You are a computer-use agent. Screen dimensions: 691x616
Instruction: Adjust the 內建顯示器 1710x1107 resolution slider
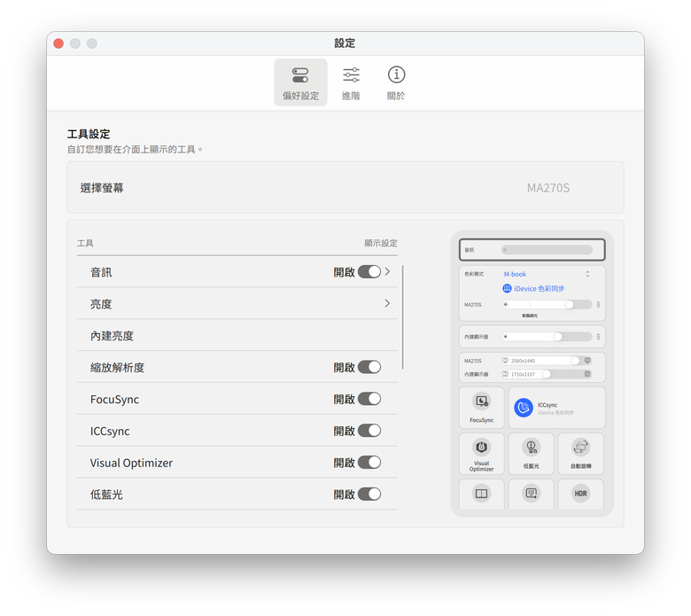tap(547, 374)
